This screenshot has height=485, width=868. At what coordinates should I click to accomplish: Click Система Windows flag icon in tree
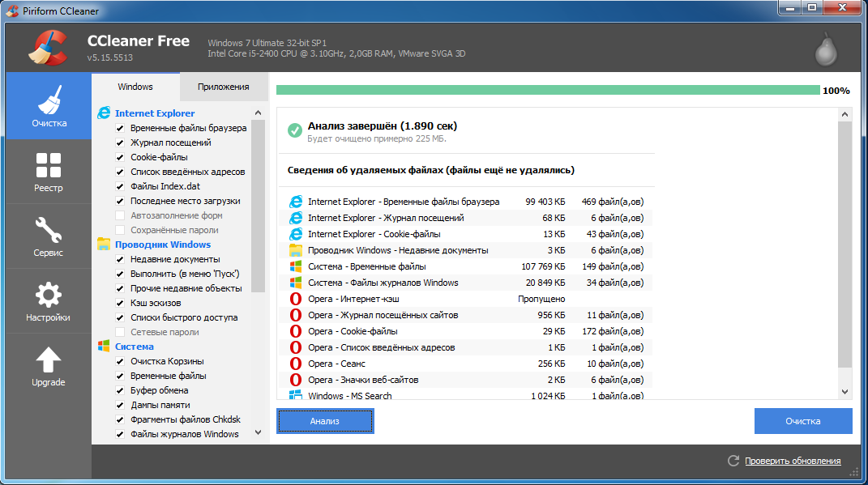(x=104, y=347)
